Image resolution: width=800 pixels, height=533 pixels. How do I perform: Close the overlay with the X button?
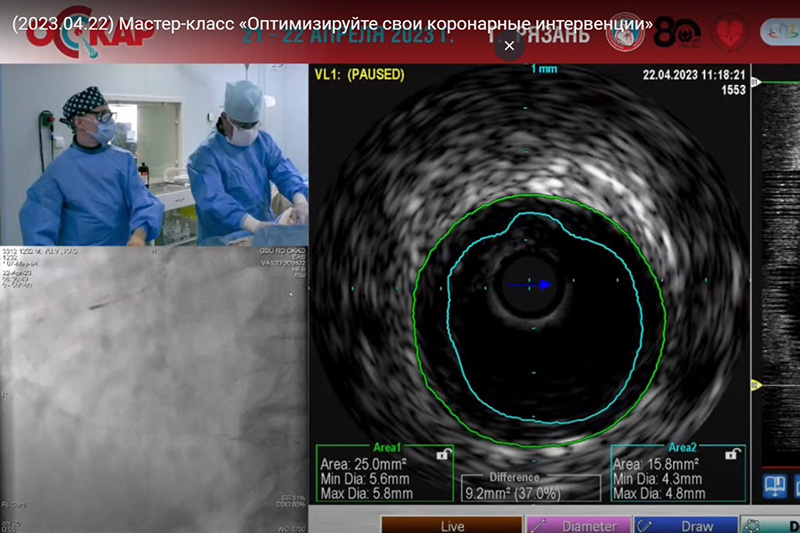click(x=509, y=46)
